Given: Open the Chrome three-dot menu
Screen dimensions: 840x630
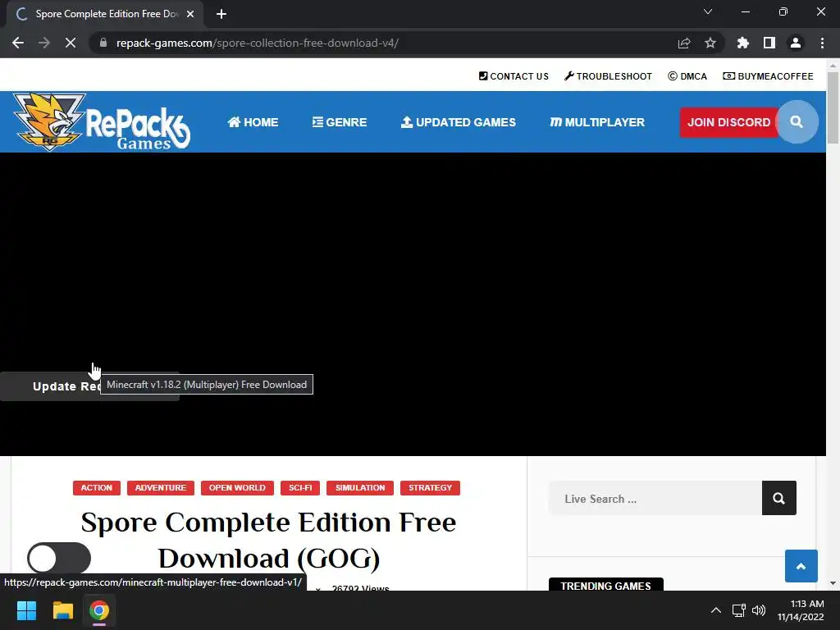Looking at the screenshot, I should coord(822,43).
